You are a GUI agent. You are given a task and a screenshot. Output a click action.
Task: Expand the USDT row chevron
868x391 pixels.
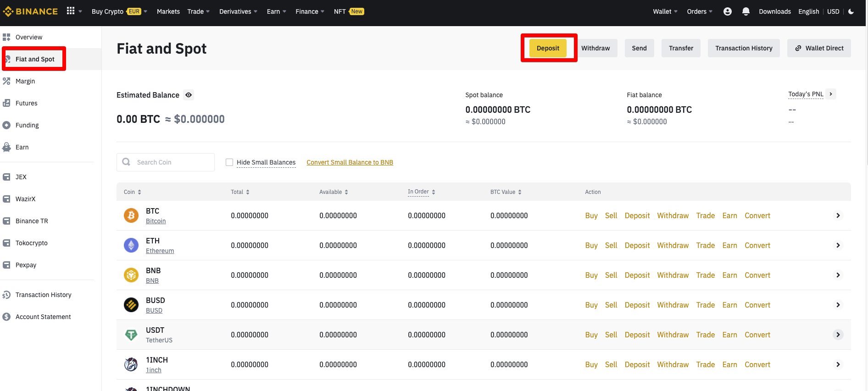pos(838,335)
